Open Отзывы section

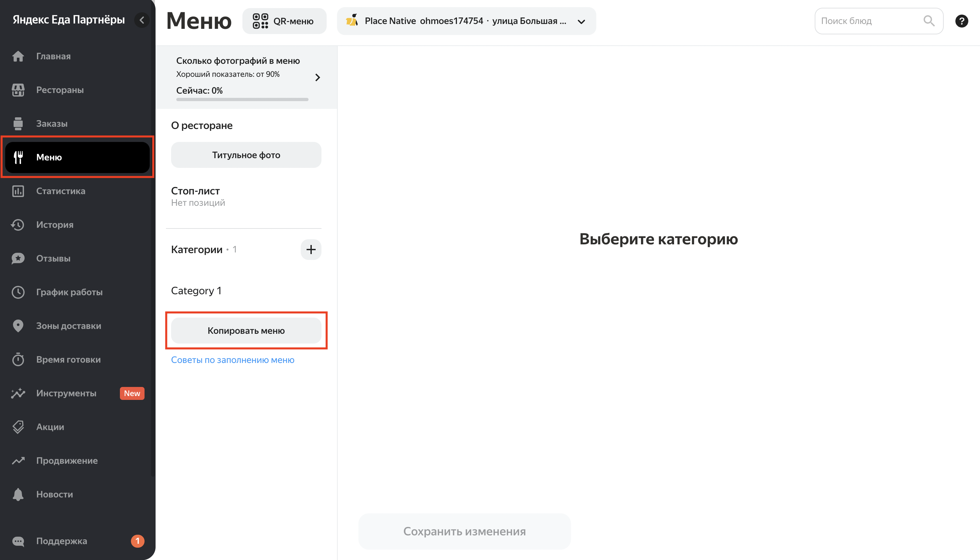click(x=77, y=259)
